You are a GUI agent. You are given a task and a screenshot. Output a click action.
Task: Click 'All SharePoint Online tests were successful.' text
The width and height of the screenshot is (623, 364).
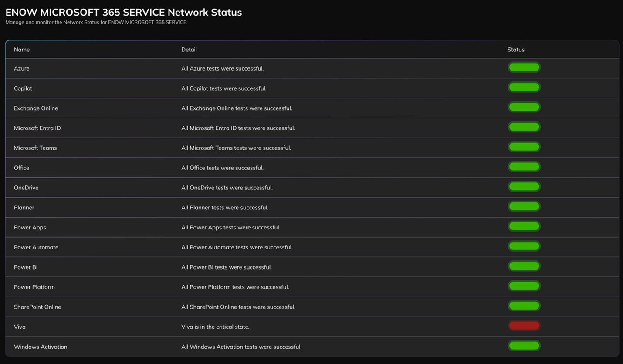[238, 307]
